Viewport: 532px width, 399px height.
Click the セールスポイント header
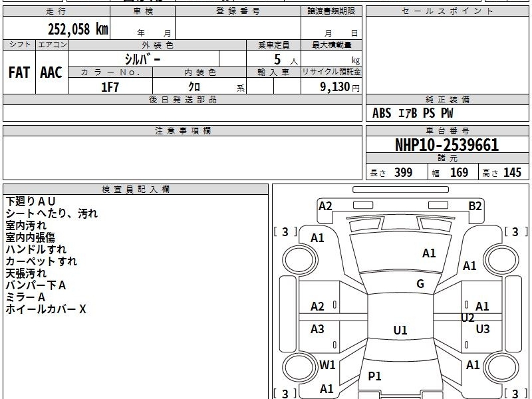[x=447, y=11]
